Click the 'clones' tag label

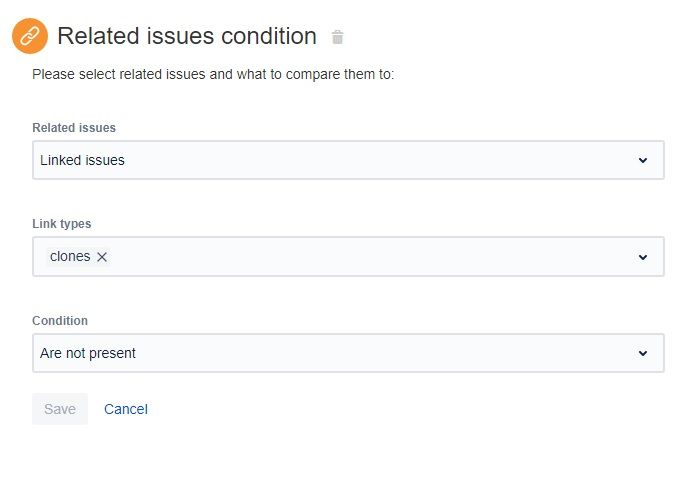(x=70, y=257)
